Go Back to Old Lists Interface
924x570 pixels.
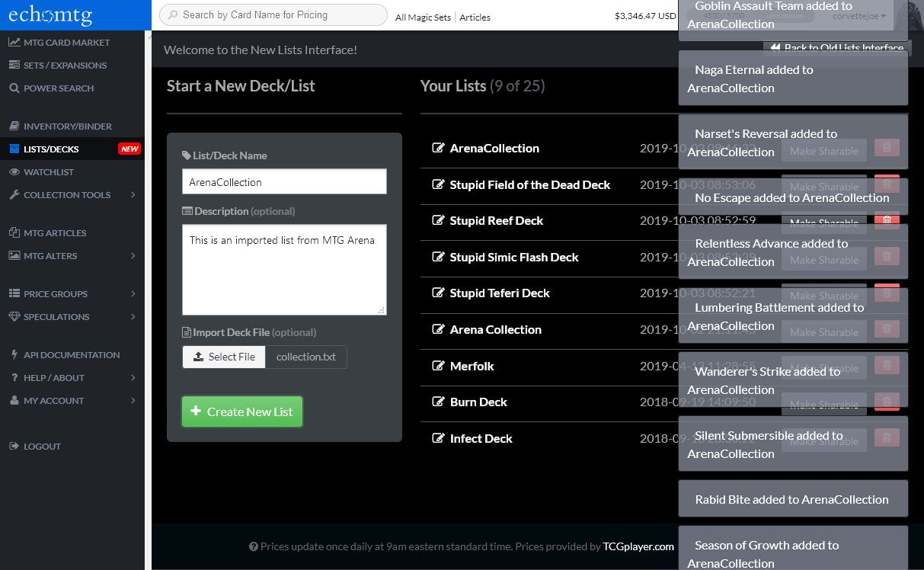click(836, 48)
